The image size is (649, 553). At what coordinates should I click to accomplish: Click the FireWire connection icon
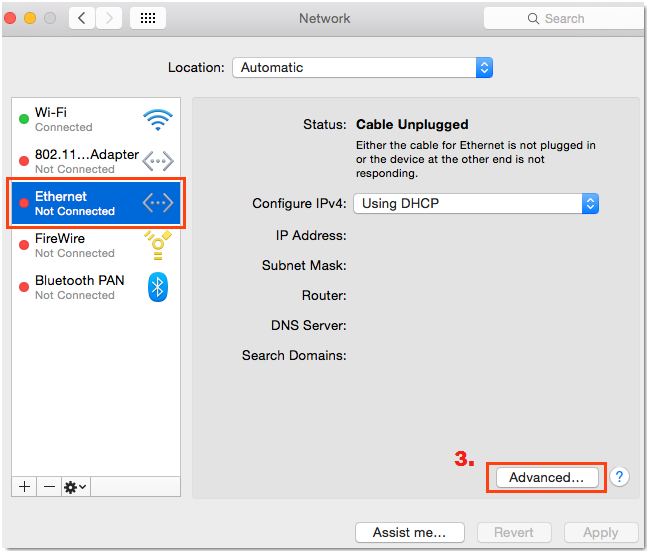[x=157, y=245]
